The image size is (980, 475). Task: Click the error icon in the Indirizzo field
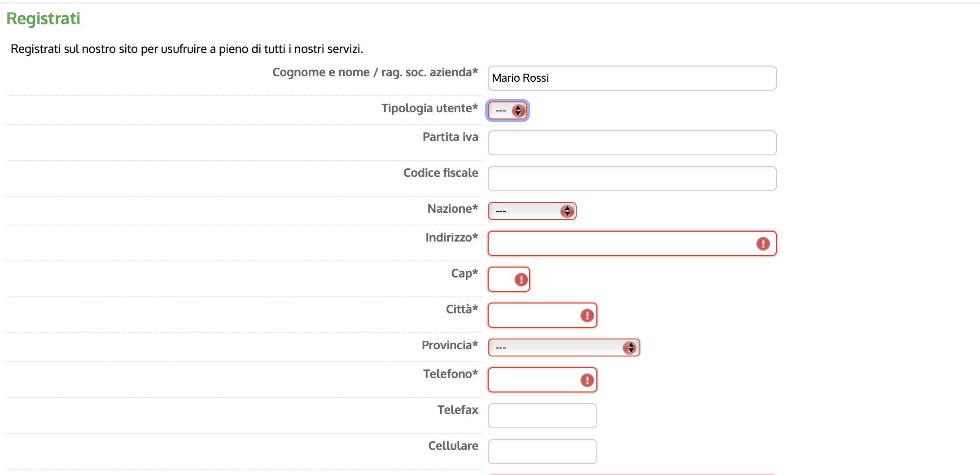[763, 244]
